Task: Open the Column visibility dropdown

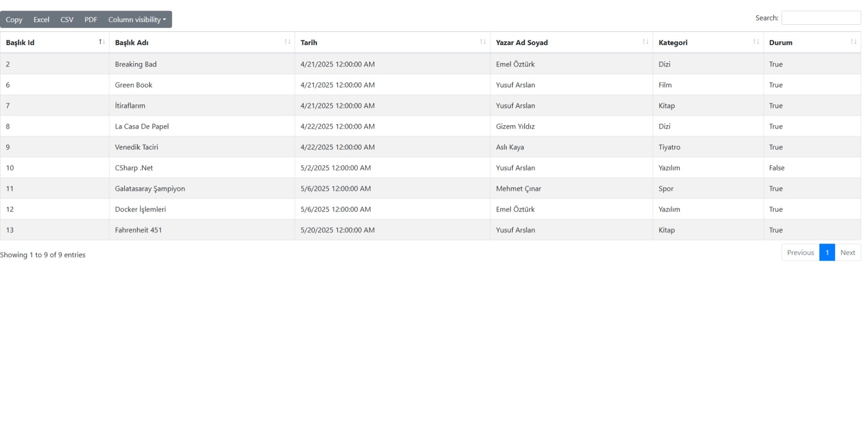Action: pyautogui.click(x=137, y=20)
